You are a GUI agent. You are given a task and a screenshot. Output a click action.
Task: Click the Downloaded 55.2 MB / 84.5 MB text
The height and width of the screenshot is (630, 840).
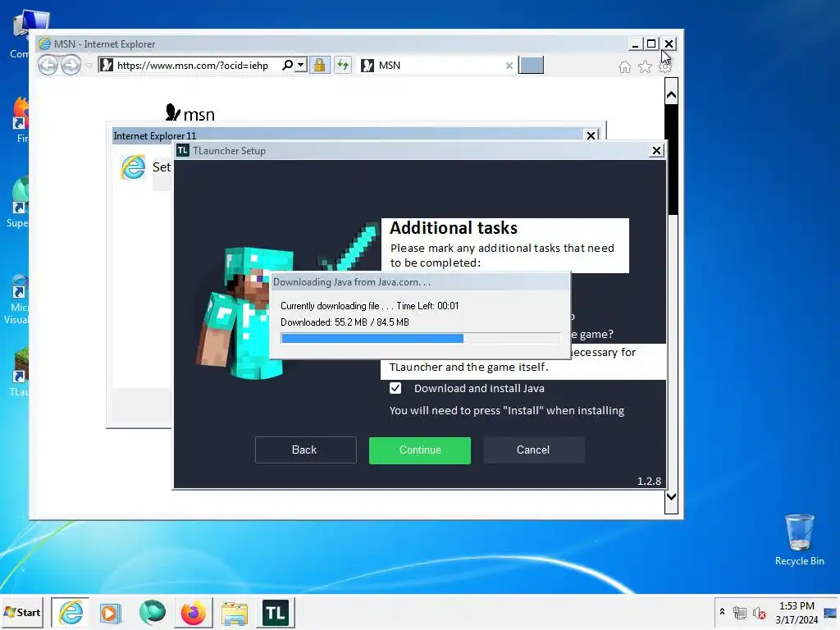click(x=345, y=322)
